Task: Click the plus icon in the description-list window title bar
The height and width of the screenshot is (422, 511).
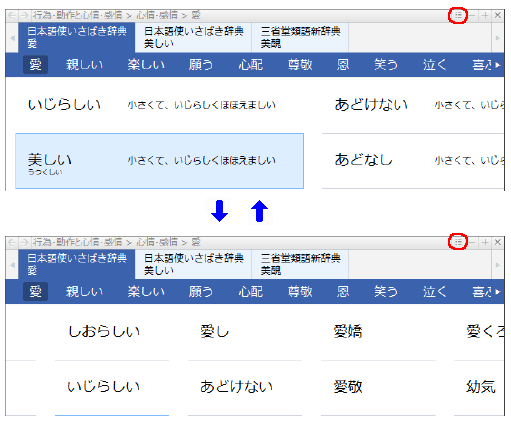Action: coord(485,15)
